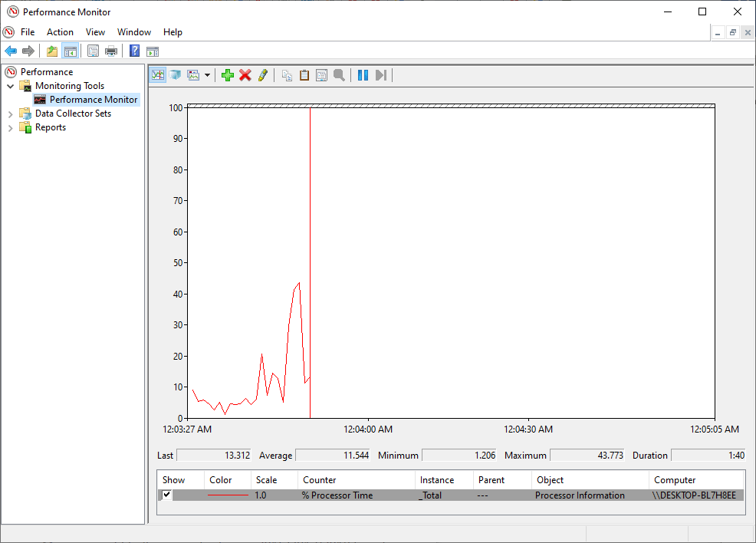Click the Forward arrow in the toolbar
Screen dimensions: 756x543
28,51
